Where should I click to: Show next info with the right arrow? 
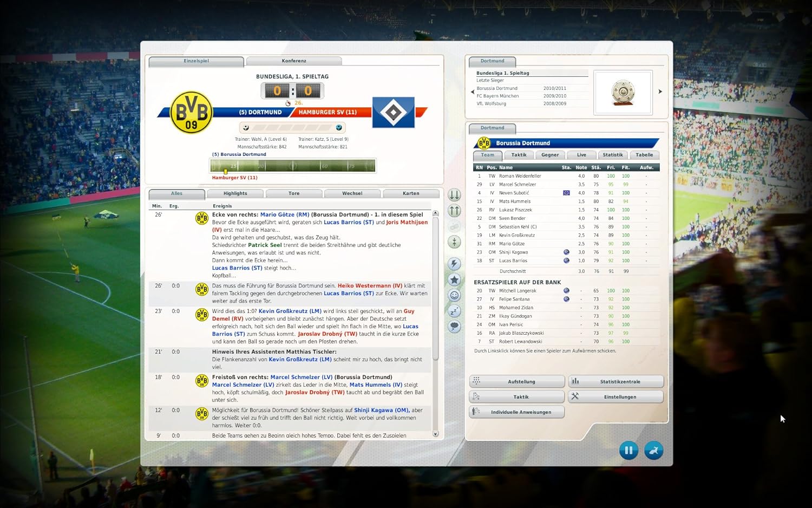[660, 92]
